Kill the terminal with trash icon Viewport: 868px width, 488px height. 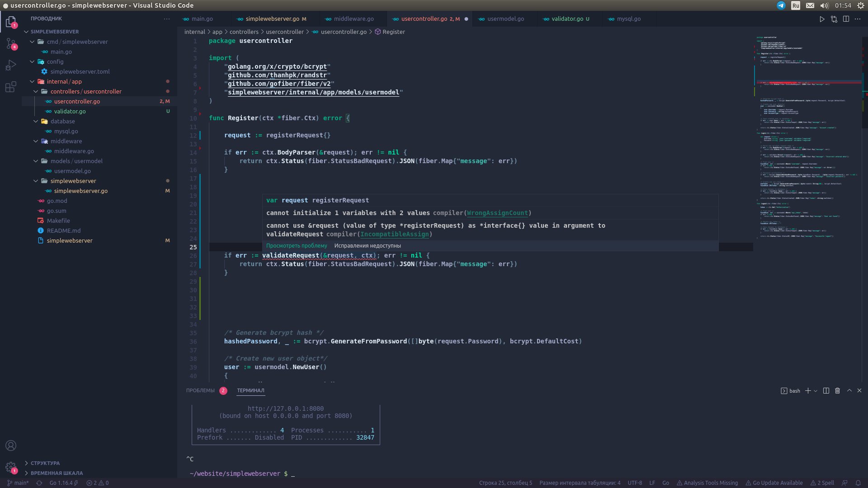[x=837, y=391]
